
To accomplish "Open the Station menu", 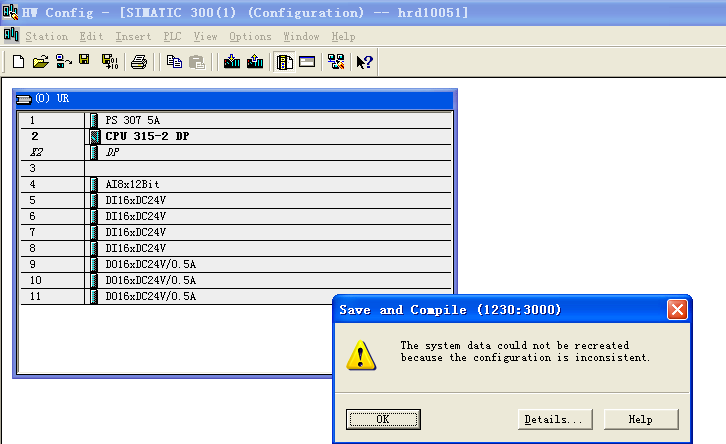I will (x=46, y=37).
